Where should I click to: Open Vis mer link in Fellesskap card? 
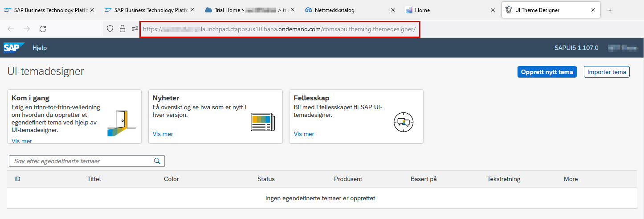pos(304,134)
